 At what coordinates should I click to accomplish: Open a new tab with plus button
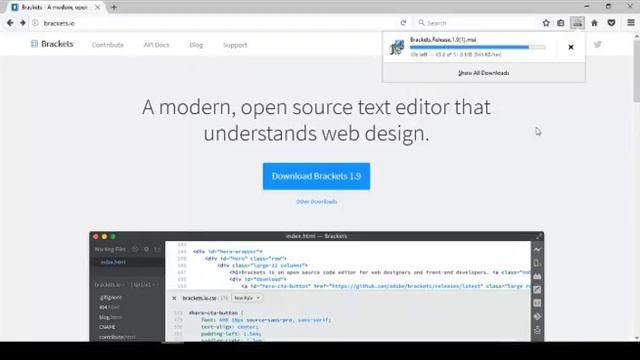tap(114, 7)
